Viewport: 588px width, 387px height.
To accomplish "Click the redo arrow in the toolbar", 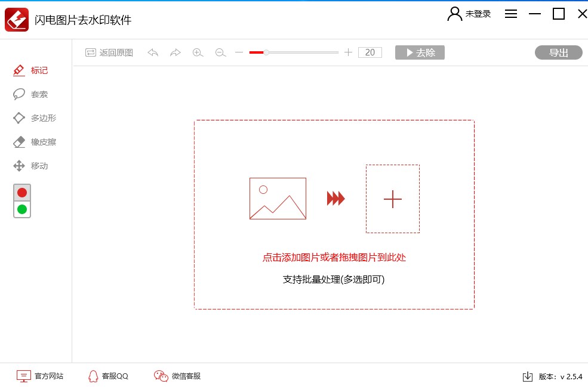I will [x=176, y=52].
